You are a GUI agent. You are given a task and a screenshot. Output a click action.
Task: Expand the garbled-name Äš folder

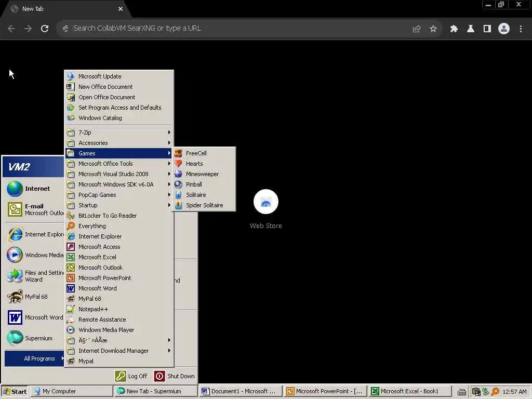[119, 340]
